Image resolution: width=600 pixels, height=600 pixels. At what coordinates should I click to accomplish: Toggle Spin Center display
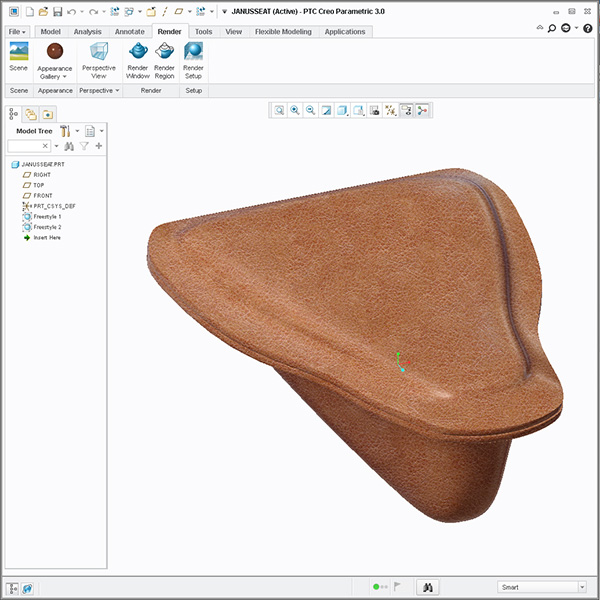pyautogui.click(x=422, y=111)
